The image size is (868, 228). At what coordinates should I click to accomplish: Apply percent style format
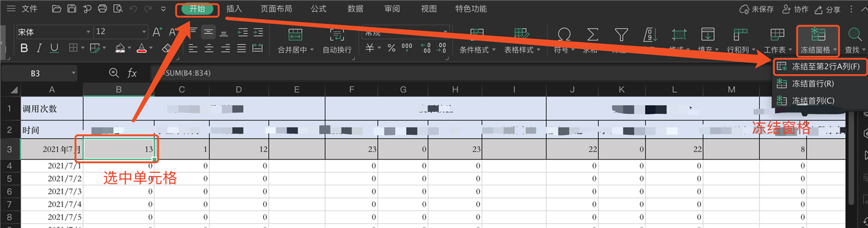click(391, 48)
